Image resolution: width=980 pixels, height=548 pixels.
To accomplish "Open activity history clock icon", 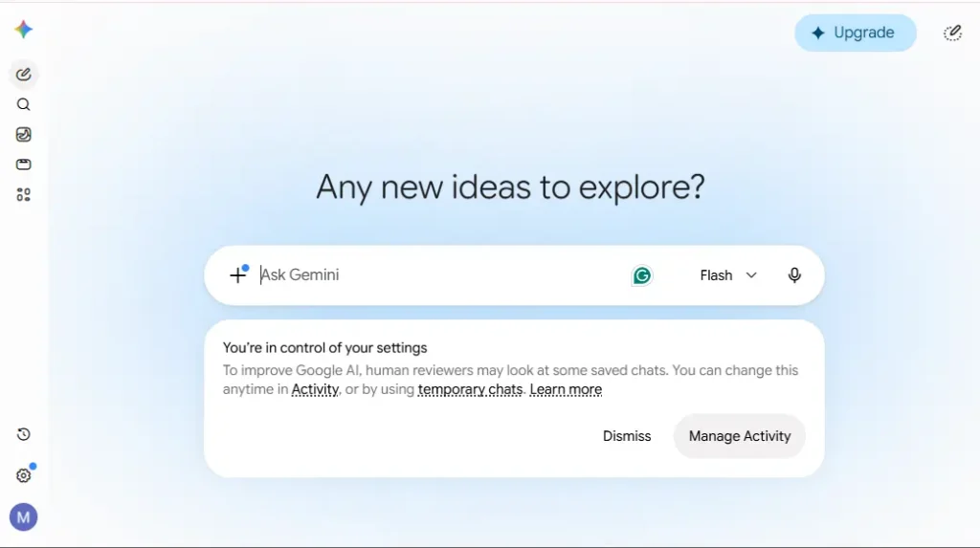I will pyautogui.click(x=24, y=434).
